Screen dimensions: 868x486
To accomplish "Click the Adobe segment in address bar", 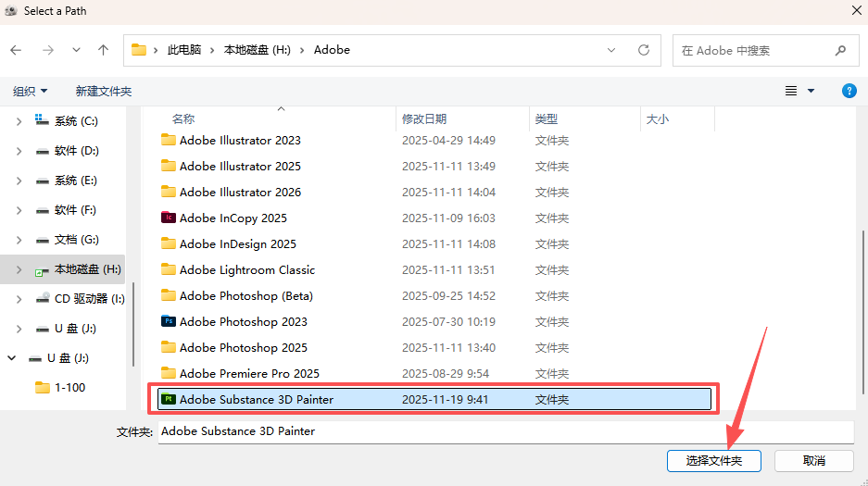I will (332, 50).
